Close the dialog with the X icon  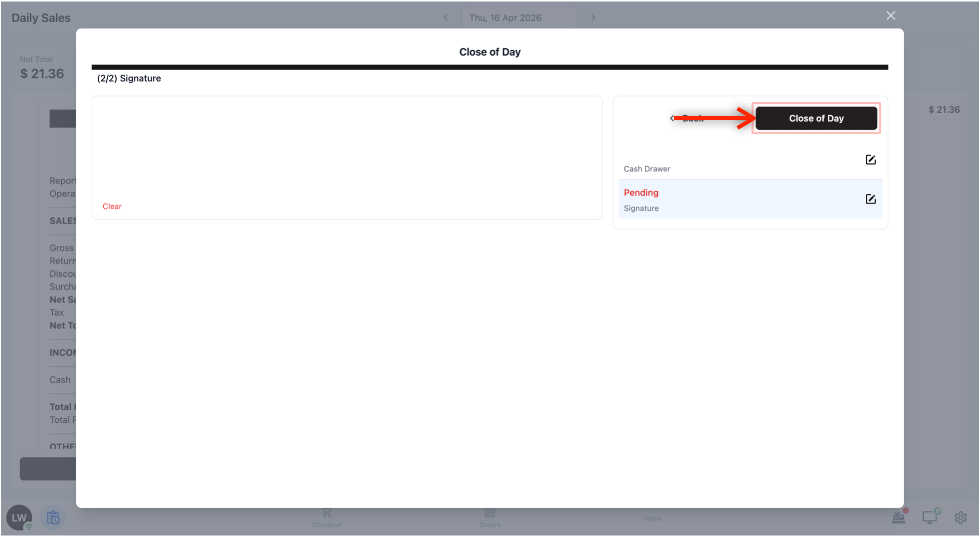[x=891, y=16]
